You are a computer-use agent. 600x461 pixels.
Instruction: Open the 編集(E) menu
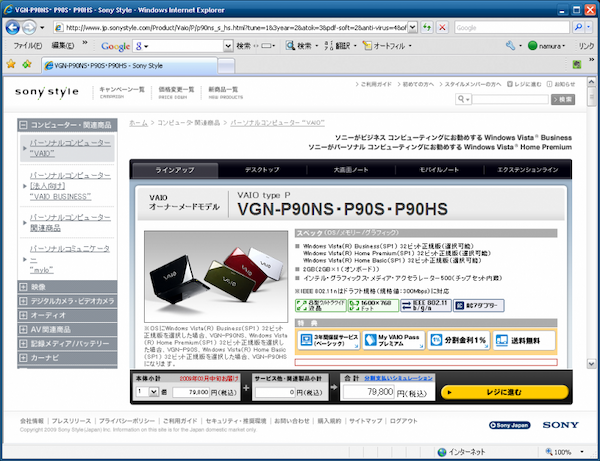click(x=62, y=46)
